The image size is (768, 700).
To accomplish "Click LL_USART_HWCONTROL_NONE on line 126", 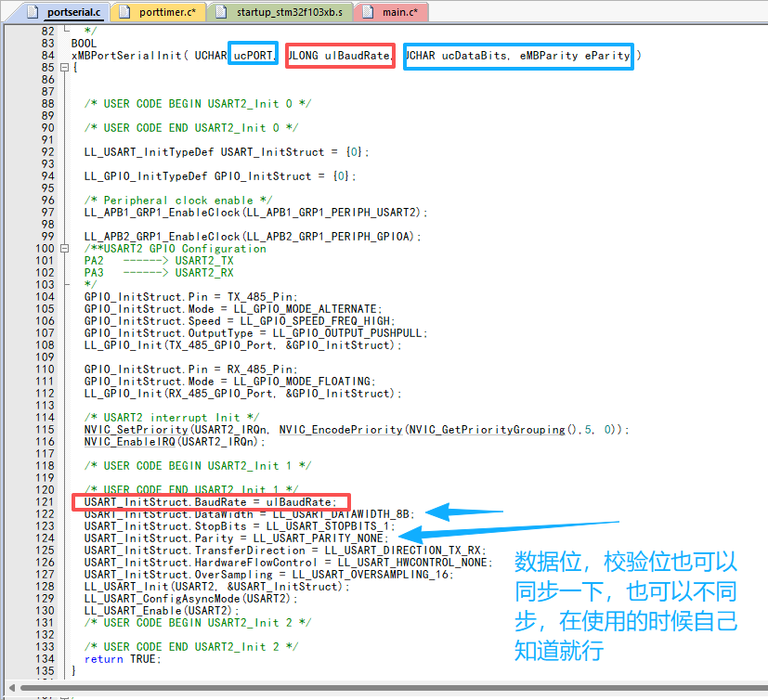I will [x=412, y=563].
